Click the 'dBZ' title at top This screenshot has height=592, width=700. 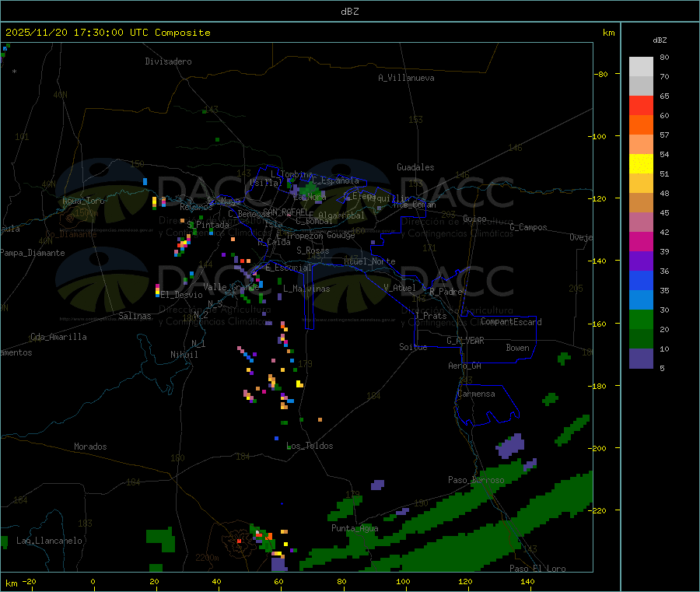click(x=349, y=12)
